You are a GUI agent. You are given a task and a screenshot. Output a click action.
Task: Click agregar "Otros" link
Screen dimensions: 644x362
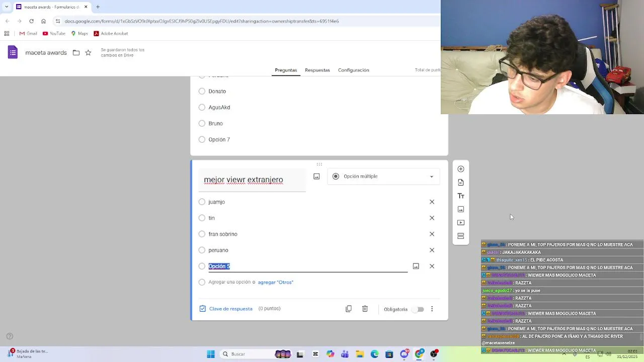coord(275,283)
